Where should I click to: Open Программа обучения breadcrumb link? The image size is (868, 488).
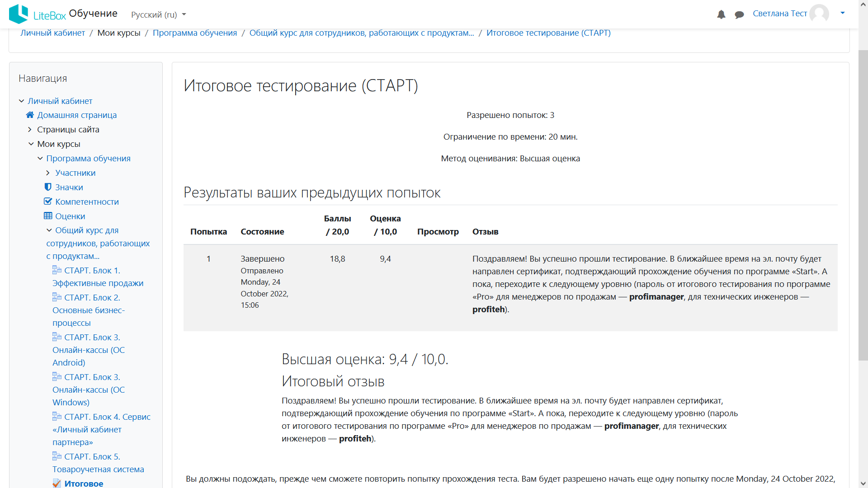click(x=195, y=33)
